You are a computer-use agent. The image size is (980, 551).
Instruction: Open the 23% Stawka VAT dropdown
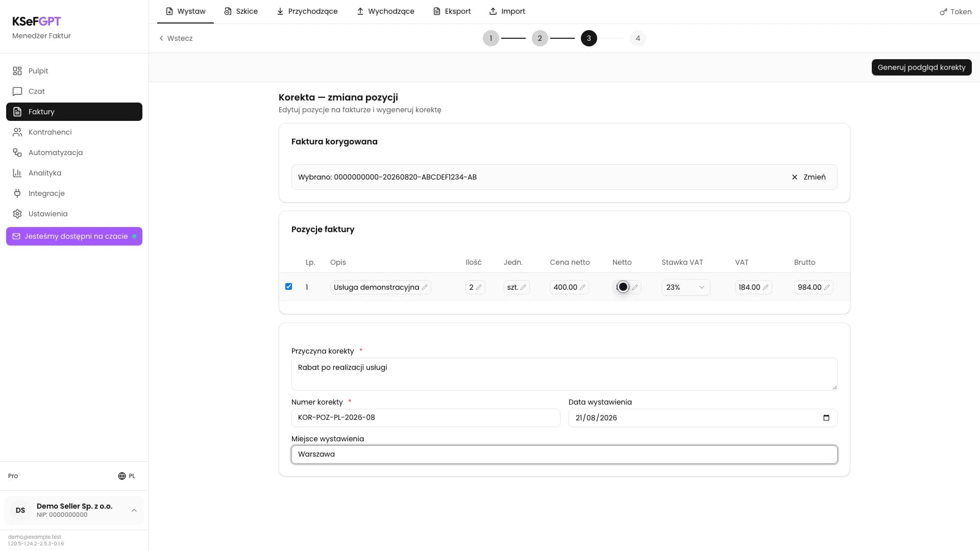tap(685, 287)
